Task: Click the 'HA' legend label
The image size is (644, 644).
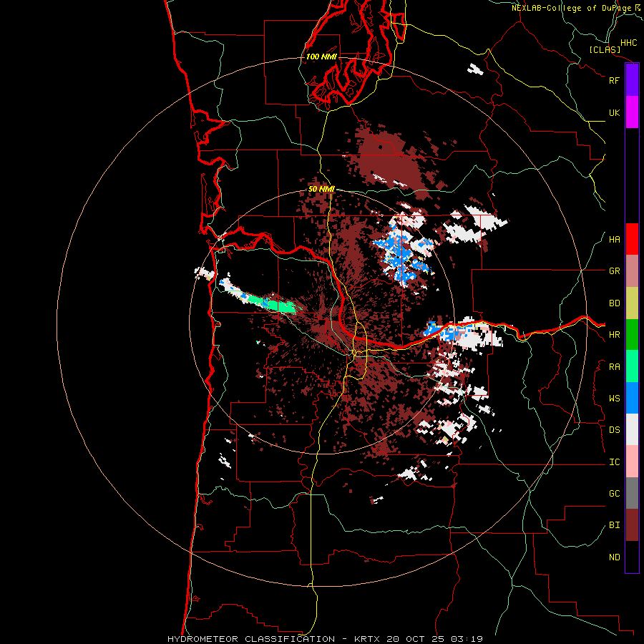Action: (614, 240)
